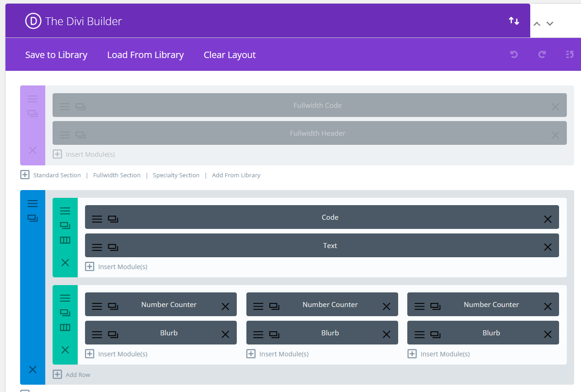Click Add From Library link
Viewport: 581px width, 392px height.
[236, 175]
